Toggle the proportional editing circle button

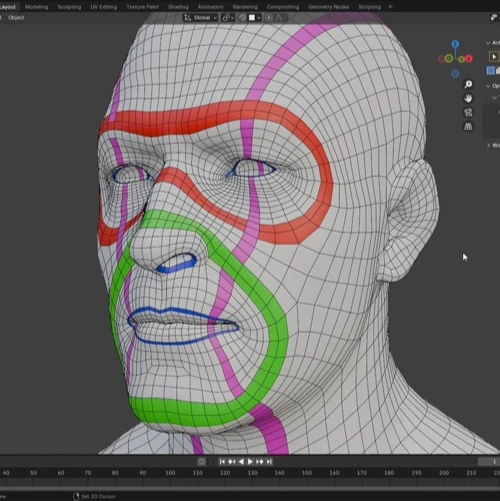[269, 18]
